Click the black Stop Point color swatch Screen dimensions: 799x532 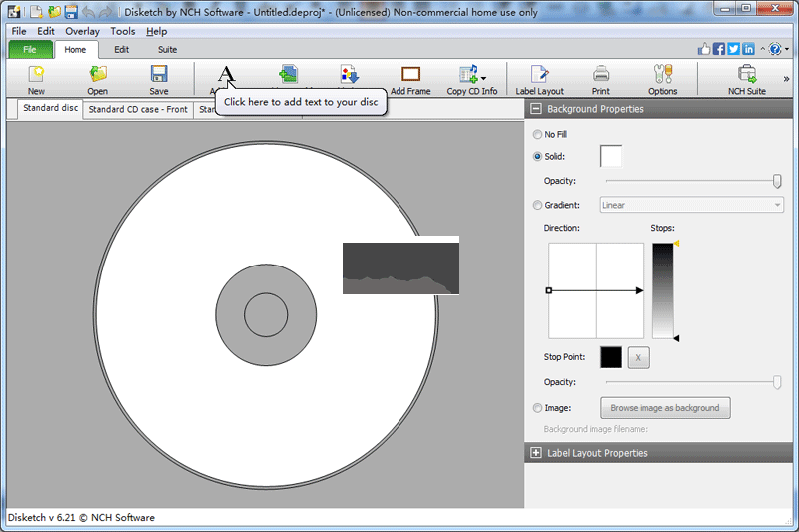pyautogui.click(x=610, y=357)
